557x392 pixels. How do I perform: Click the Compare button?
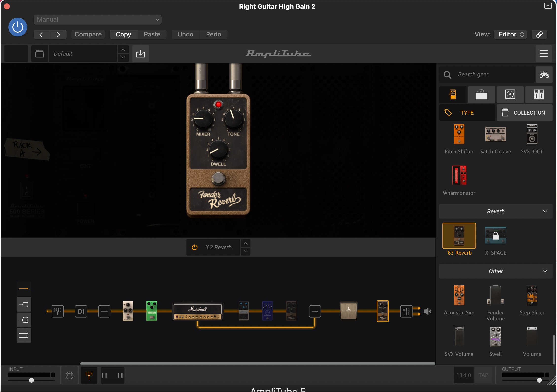tap(88, 34)
